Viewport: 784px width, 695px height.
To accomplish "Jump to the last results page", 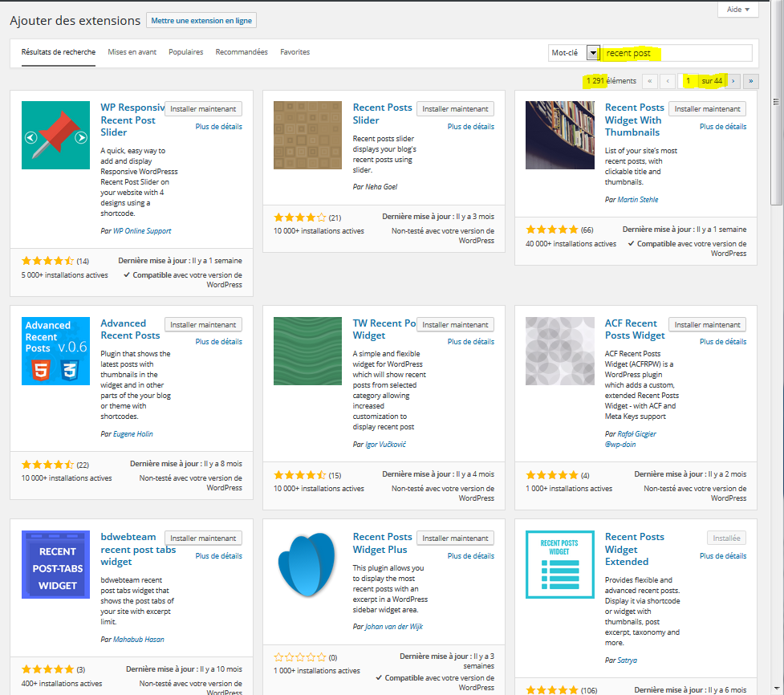I will [x=751, y=81].
